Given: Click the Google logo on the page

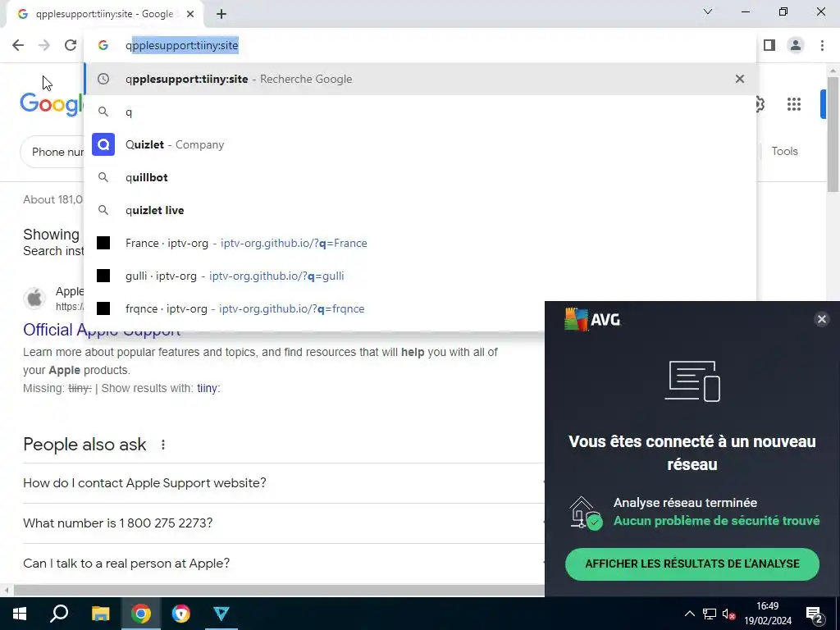Looking at the screenshot, I should click(52, 103).
